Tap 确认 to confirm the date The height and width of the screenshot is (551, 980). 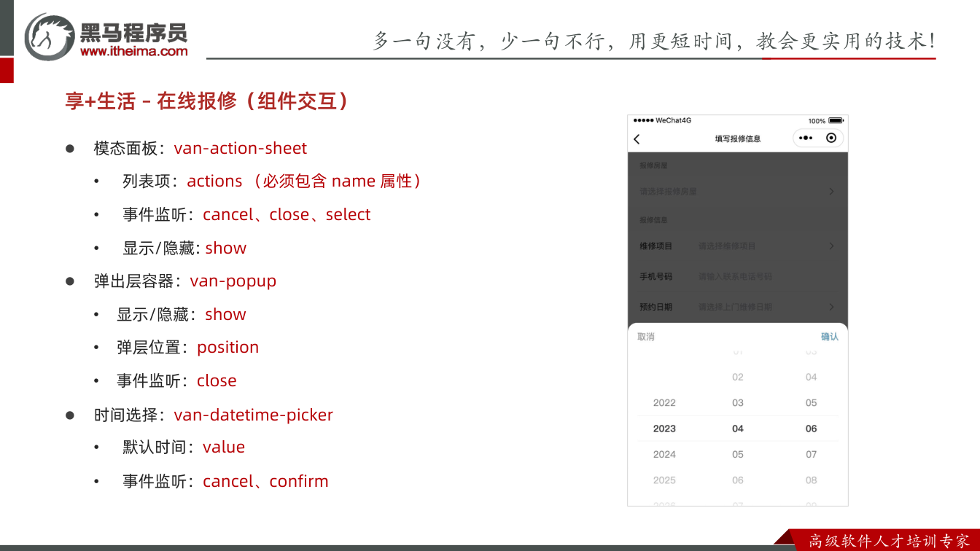830,337
